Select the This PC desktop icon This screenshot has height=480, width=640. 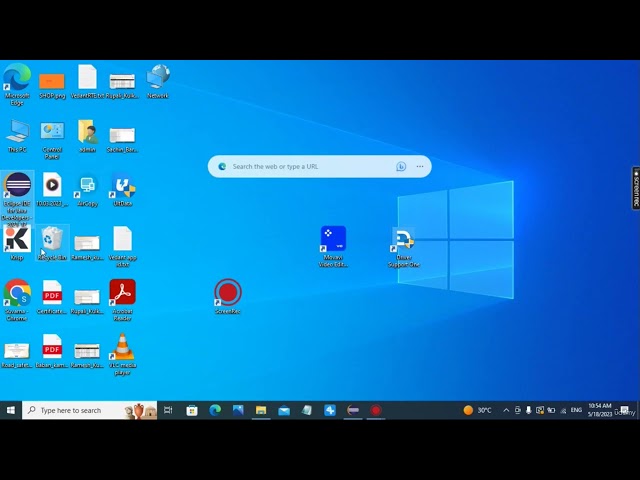pos(17,132)
